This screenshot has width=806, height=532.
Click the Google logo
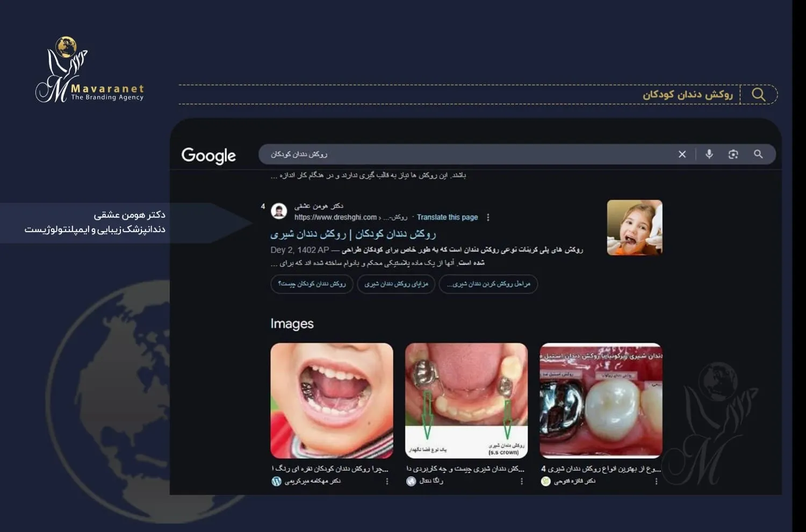(x=208, y=155)
